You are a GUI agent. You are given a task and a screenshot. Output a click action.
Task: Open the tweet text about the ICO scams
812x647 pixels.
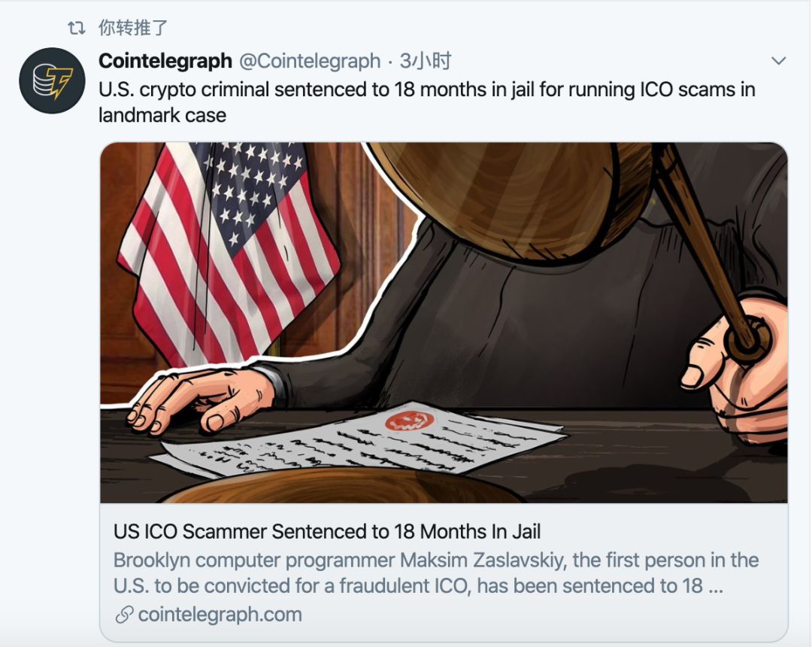427,102
